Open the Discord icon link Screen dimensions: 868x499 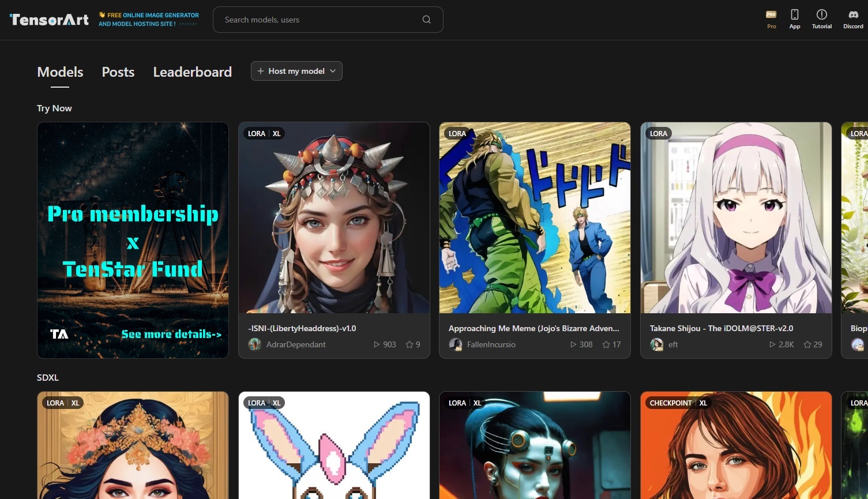tap(853, 15)
